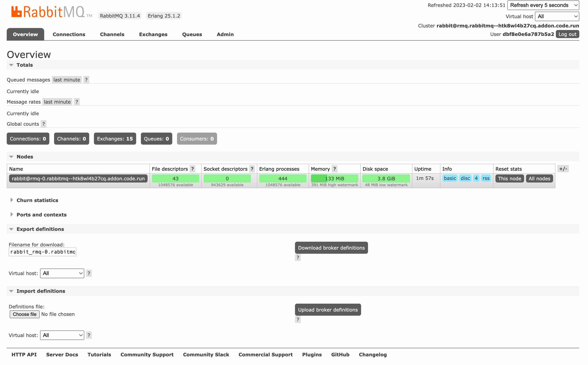The width and height of the screenshot is (588, 365).
Task: Open help for Socket descriptors
Action: [252, 169]
